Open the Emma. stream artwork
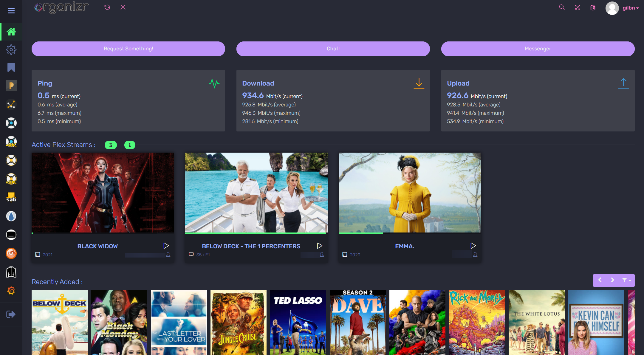This screenshot has height=355, width=644. click(x=410, y=193)
